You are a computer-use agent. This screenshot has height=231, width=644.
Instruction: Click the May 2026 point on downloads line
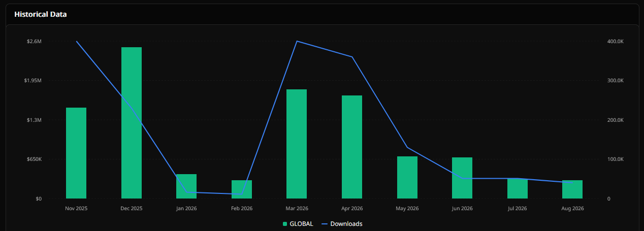point(407,147)
